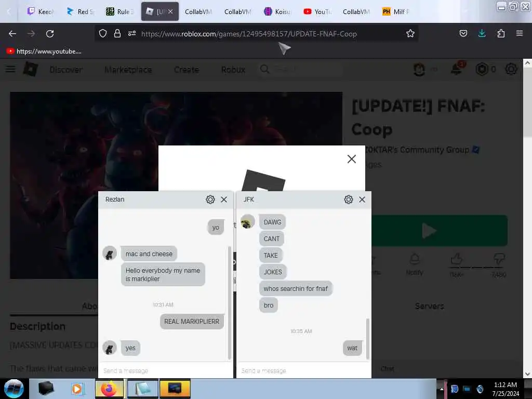Open the Rezlan chat settings gear
Viewport: 532px width, 399px height.
click(x=210, y=199)
